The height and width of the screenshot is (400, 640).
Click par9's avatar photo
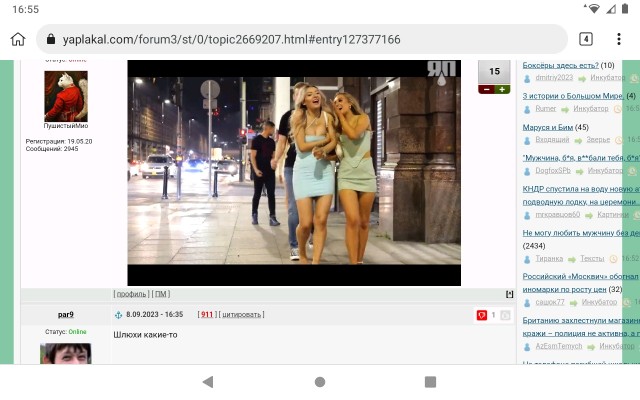[66, 353]
